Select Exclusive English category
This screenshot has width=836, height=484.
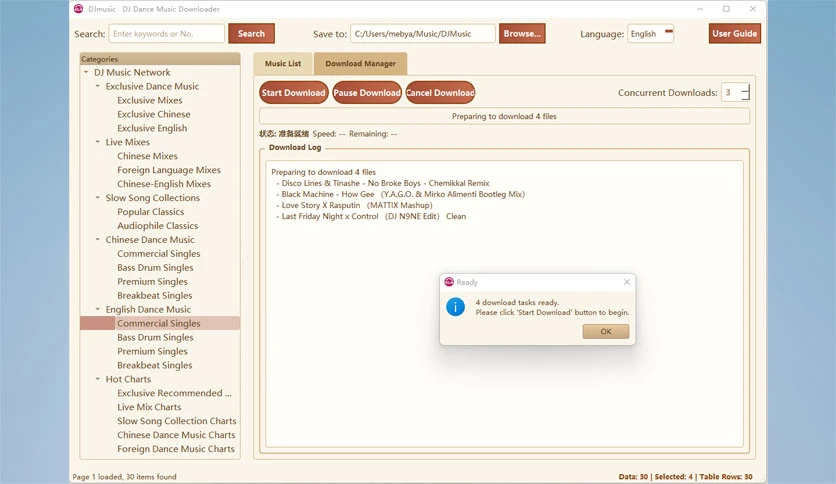tap(152, 128)
